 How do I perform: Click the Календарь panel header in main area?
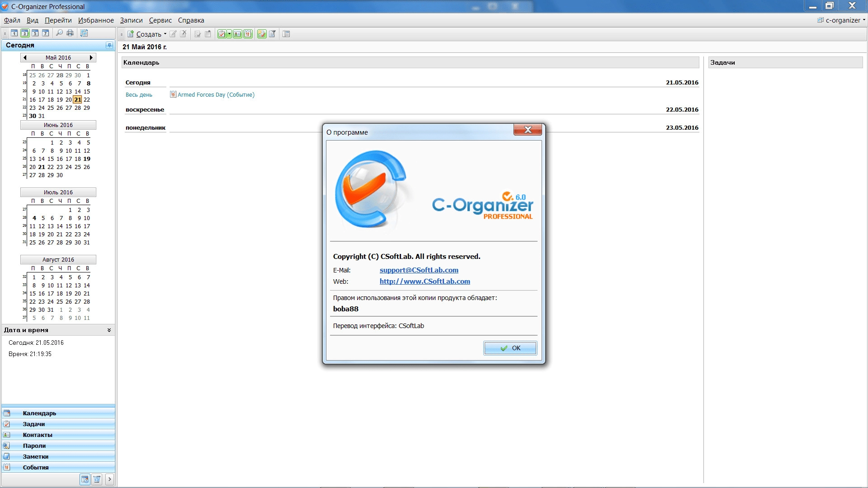click(x=410, y=62)
